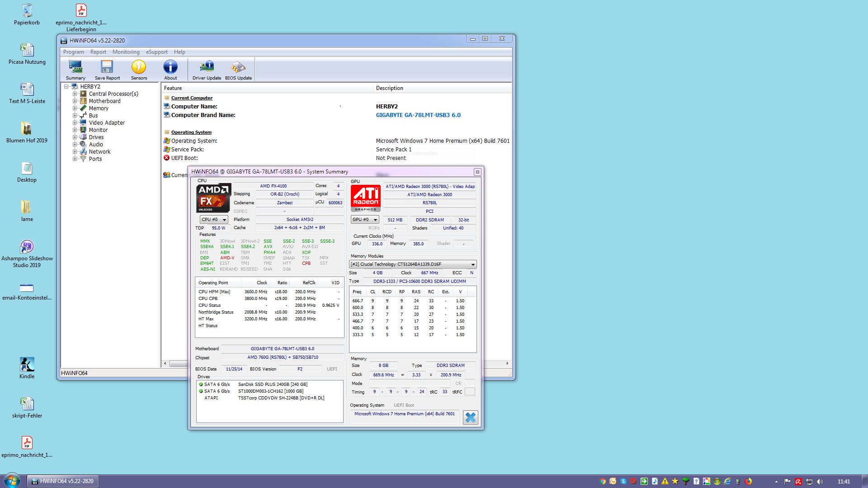Click the Save Report icon
868x488 pixels.
click(107, 70)
